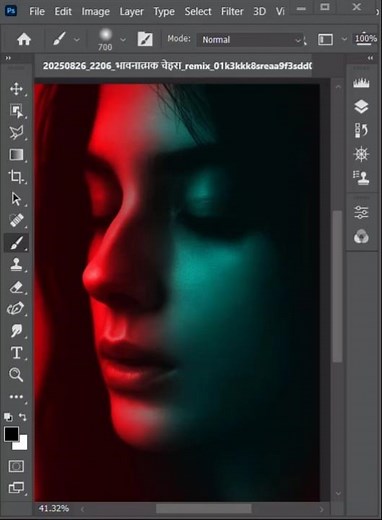Click the scroll left arrow
Image resolution: width=382 pixels, height=520 pixels.
82,509
